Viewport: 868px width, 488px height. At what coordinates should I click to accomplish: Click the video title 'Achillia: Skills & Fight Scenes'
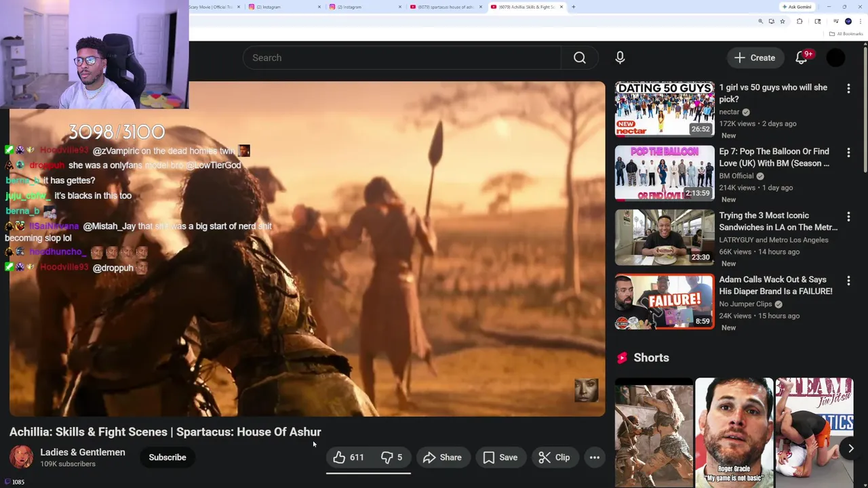(x=165, y=432)
